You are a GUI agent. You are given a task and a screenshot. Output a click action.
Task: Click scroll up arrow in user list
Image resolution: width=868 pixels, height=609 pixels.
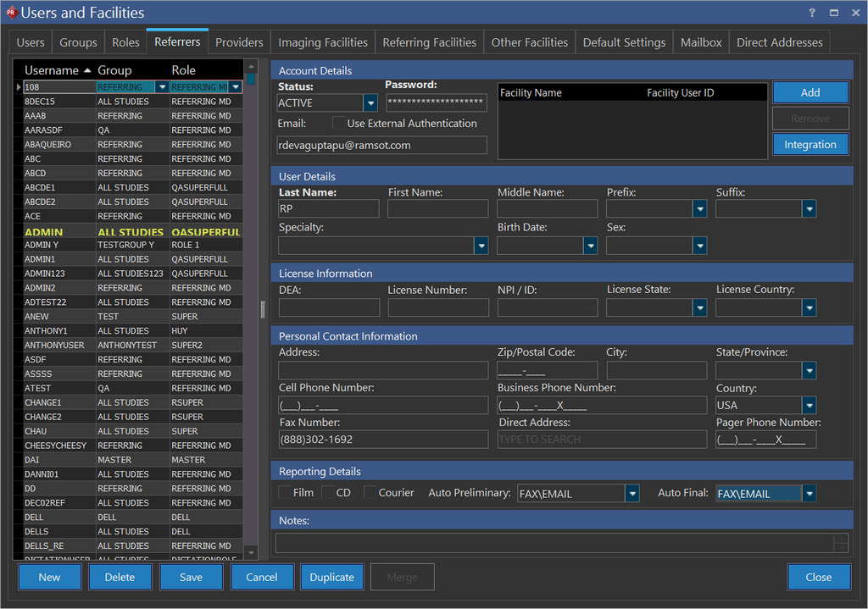pos(250,66)
